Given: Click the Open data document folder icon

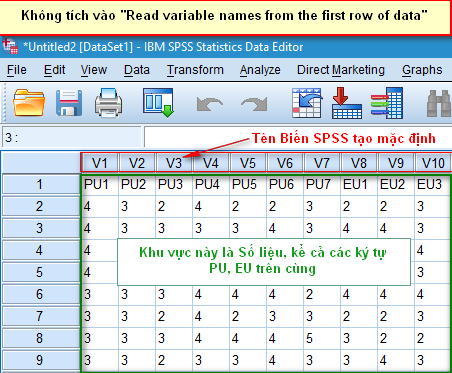Looking at the screenshot, I should click(29, 103).
